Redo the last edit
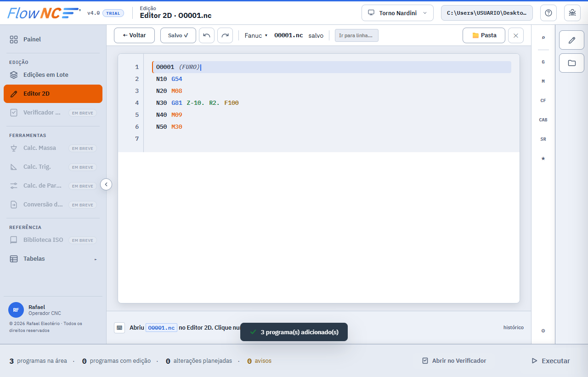Viewport: 588px width, 377px height. coord(225,35)
